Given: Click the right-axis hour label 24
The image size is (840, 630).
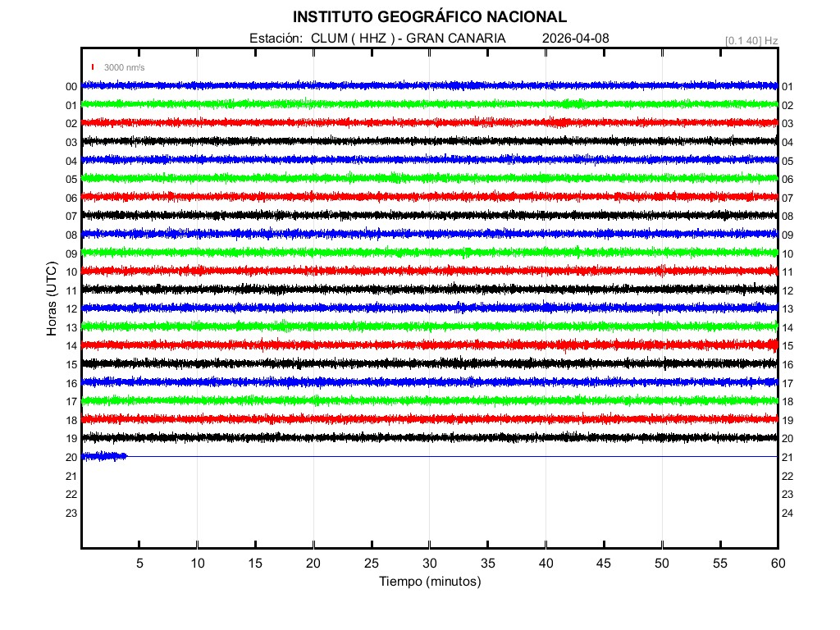Looking at the screenshot, I should (x=787, y=513).
